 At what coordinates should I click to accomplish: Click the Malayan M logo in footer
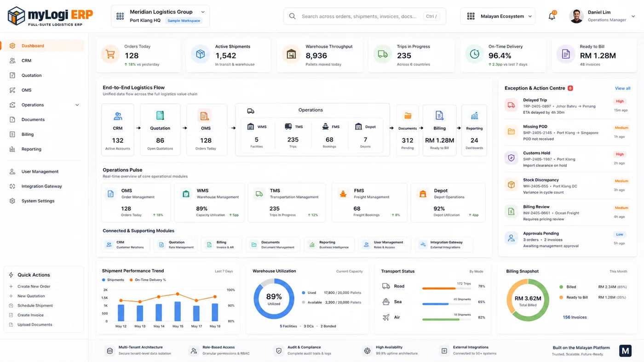click(625, 351)
